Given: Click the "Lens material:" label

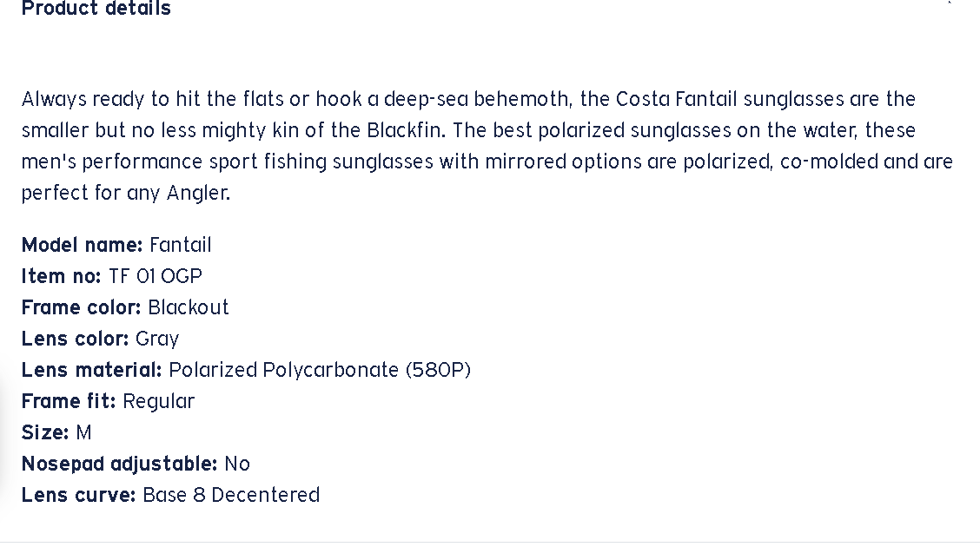Looking at the screenshot, I should coord(91,370).
